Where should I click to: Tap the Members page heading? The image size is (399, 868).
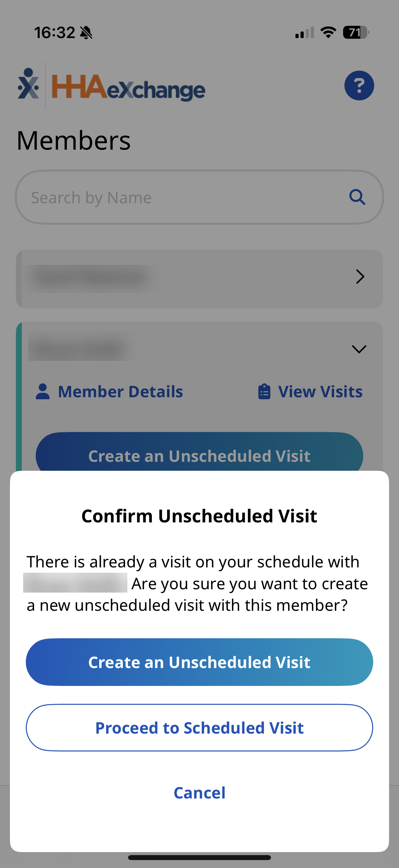pos(74,140)
